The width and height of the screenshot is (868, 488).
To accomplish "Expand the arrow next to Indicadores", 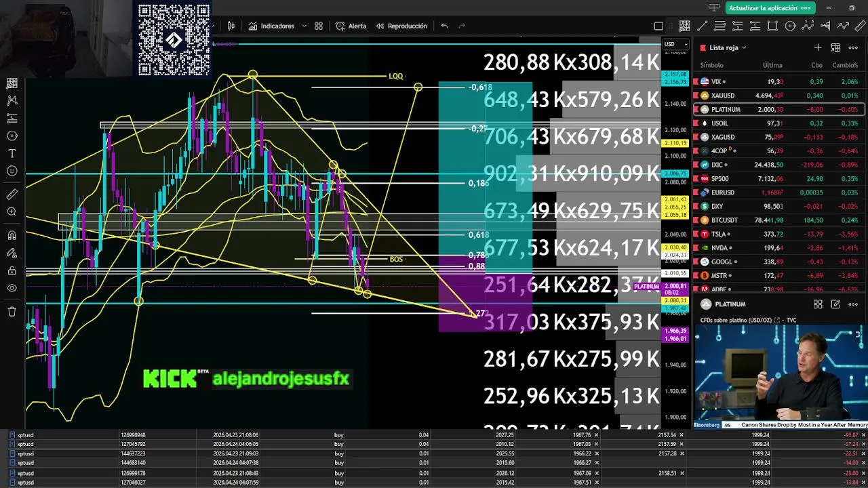I will [304, 26].
